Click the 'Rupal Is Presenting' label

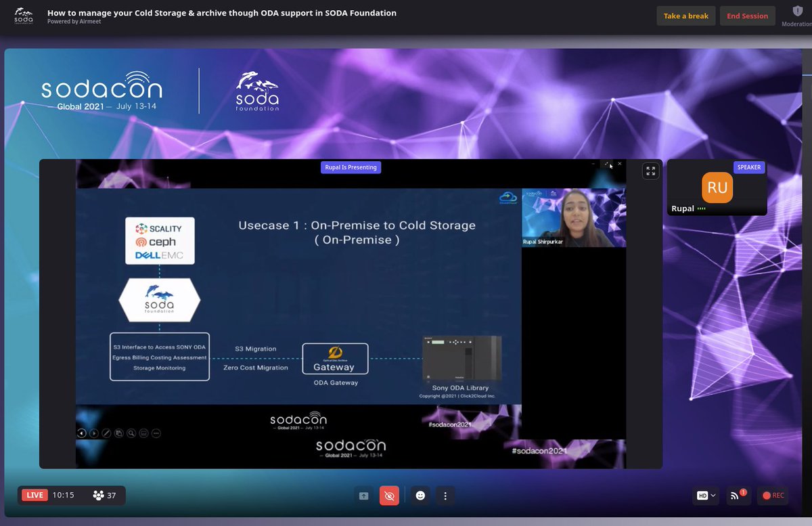(x=351, y=167)
